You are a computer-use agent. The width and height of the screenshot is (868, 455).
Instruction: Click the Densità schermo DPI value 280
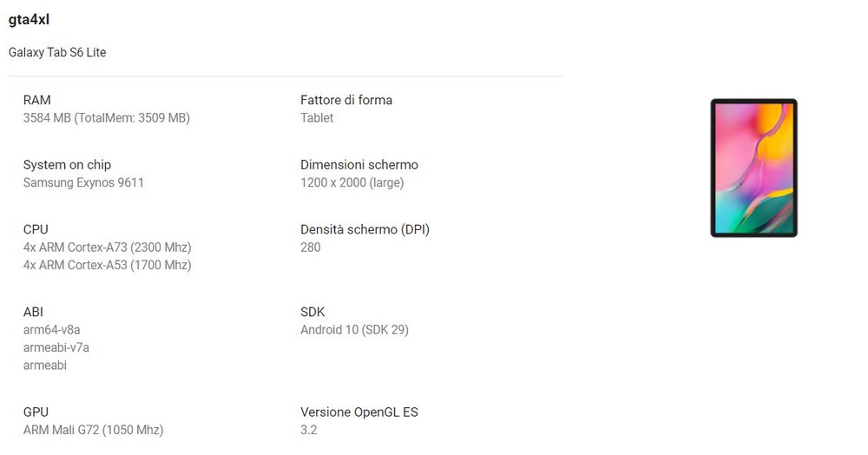[x=311, y=247]
